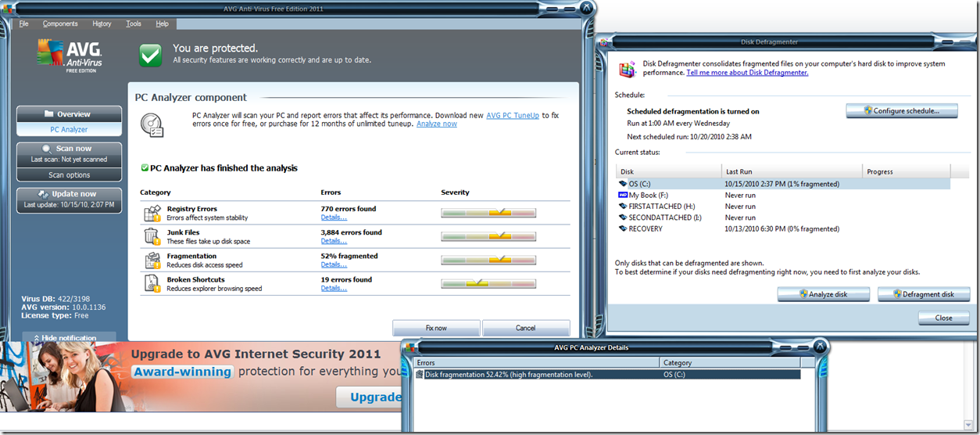Image resolution: width=980 pixels, height=435 pixels.
Task: Click the Broken Shortcuts category icon
Action: coord(152,283)
